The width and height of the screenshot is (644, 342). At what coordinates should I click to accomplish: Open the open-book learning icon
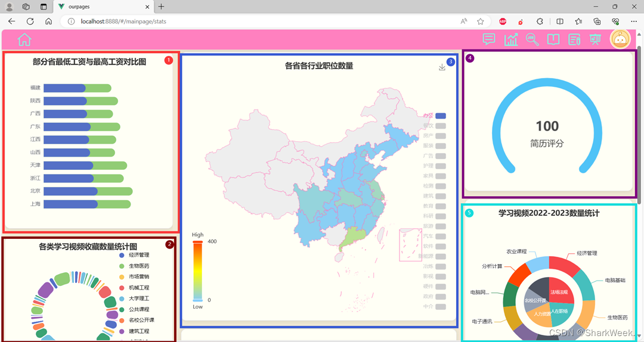tap(553, 39)
